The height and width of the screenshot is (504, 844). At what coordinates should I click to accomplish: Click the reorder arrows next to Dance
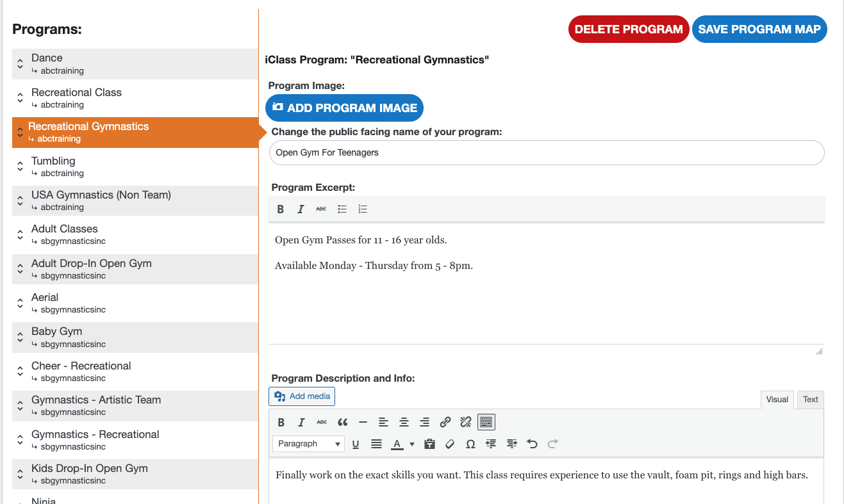click(x=21, y=64)
